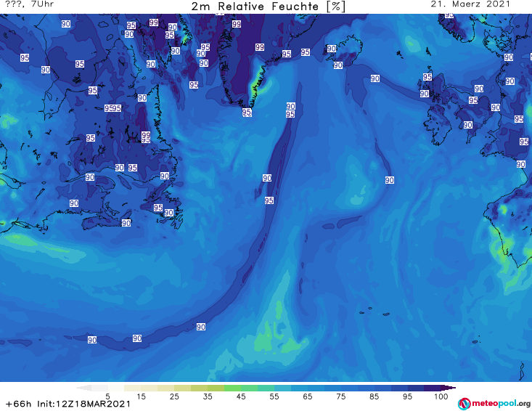
Task: Click the "???, 7Uhr" time label
Action: 30,4
